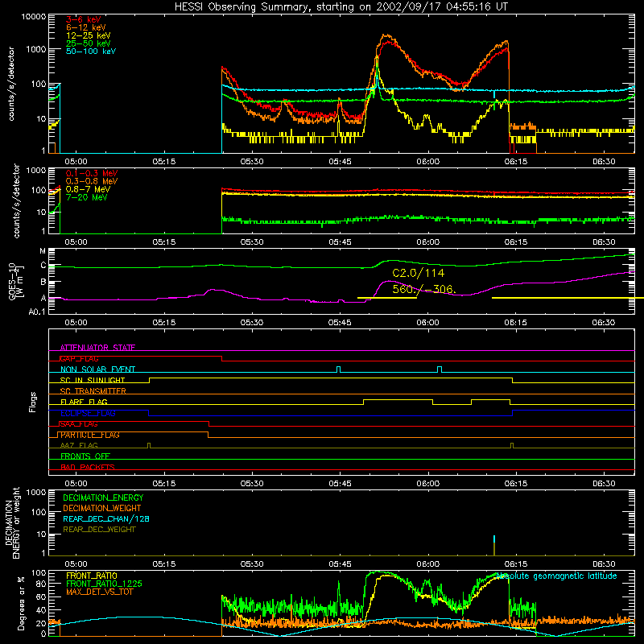The image size is (644, 644).
Task: Click the MAX_DET_VS_TOT legend label
Action: click(x=99, y=592)
